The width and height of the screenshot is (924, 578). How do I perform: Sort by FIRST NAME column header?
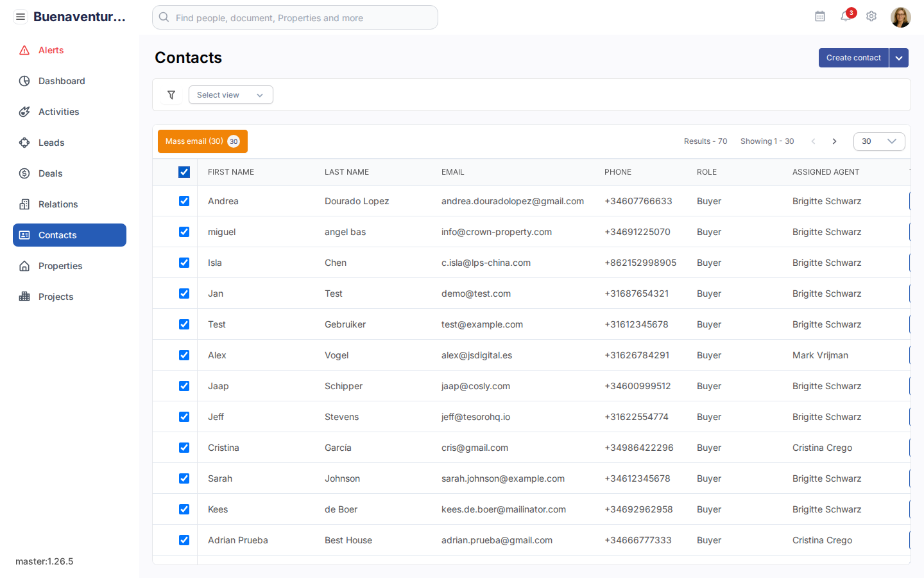tap(231, 172)
